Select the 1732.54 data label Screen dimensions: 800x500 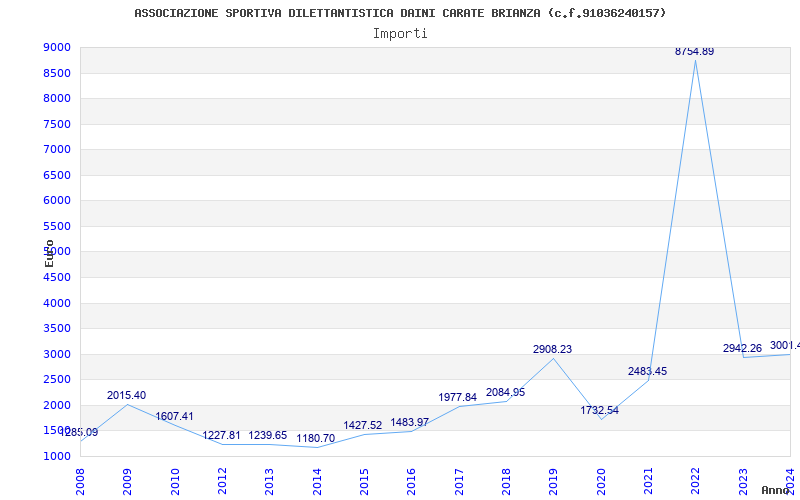click(599, 410)
